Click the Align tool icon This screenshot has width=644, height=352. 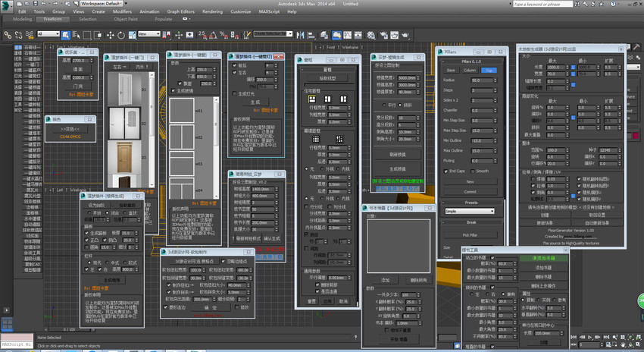point(311,35)
